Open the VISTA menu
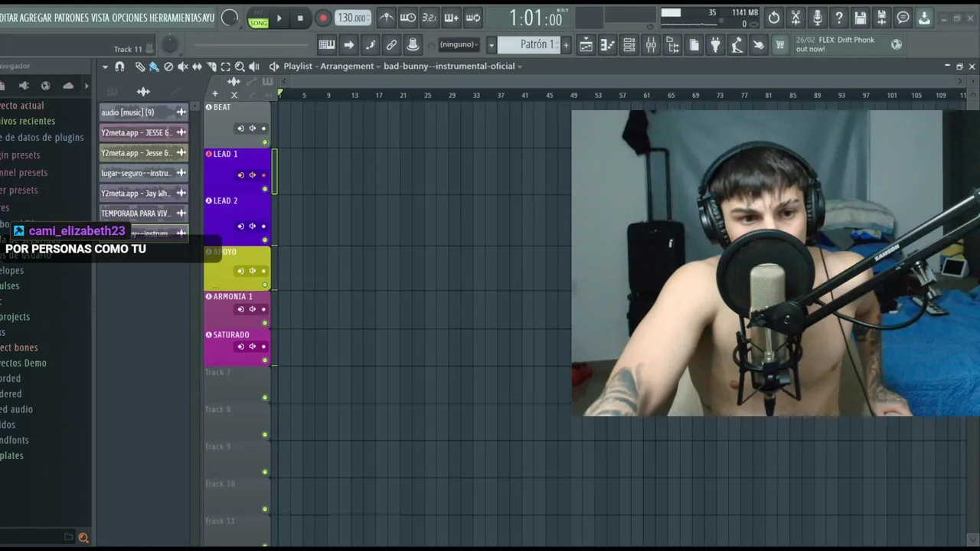This screenshot has height=551, width=980. pyautogui.click(x=100, y=18)
